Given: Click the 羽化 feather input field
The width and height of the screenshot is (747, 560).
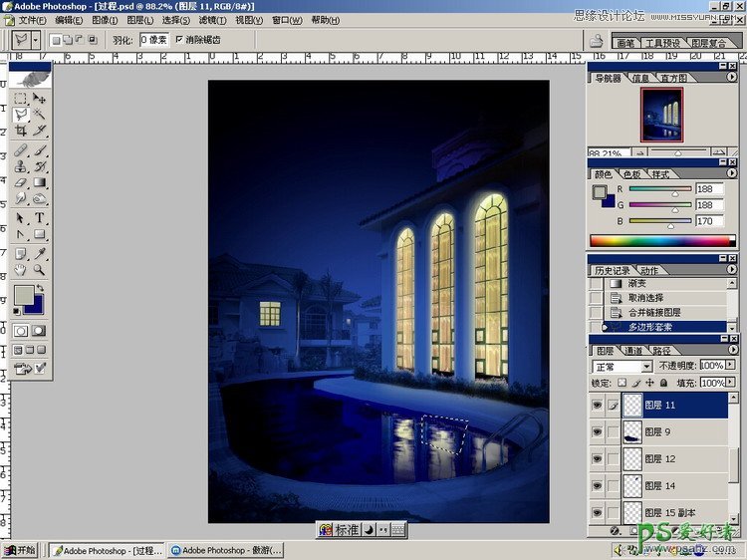Looking at the screenshot, I should (x=154, y=40).
